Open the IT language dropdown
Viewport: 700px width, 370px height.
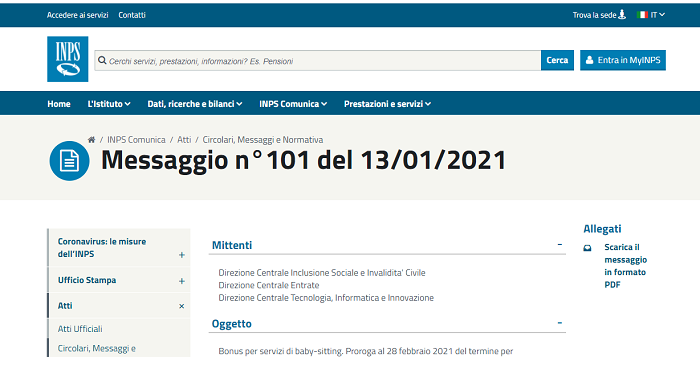point(658,15)
